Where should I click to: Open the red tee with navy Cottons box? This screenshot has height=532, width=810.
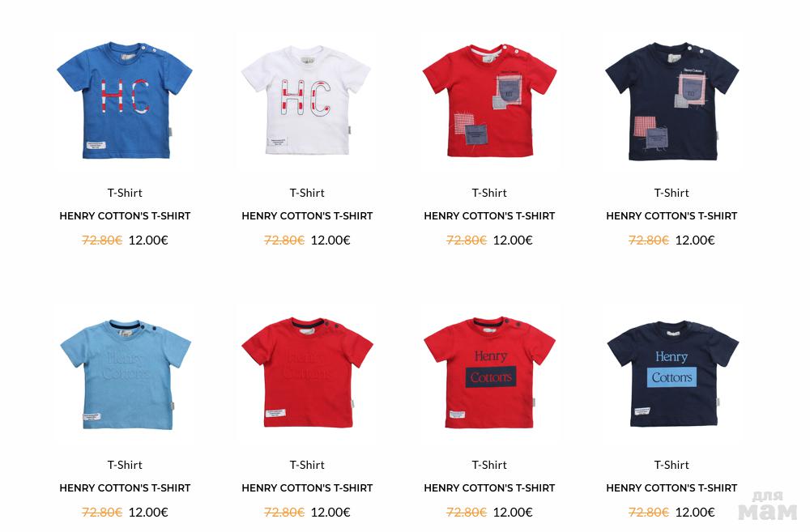point(489,372)
